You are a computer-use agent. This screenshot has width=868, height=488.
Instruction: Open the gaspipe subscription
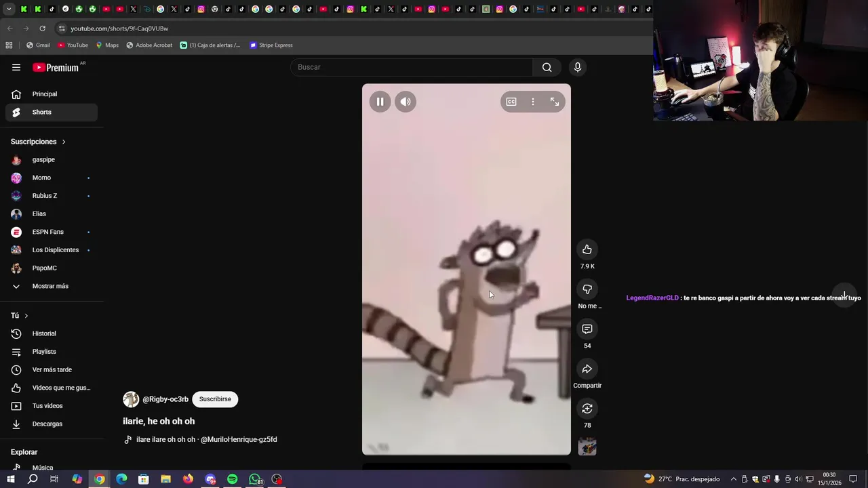point(52,160)
